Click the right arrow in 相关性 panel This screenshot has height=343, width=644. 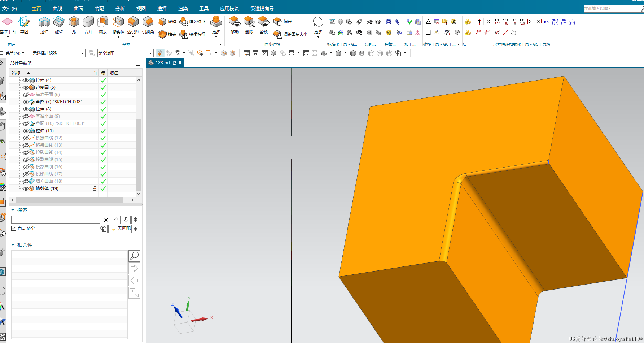click(134, 268)
